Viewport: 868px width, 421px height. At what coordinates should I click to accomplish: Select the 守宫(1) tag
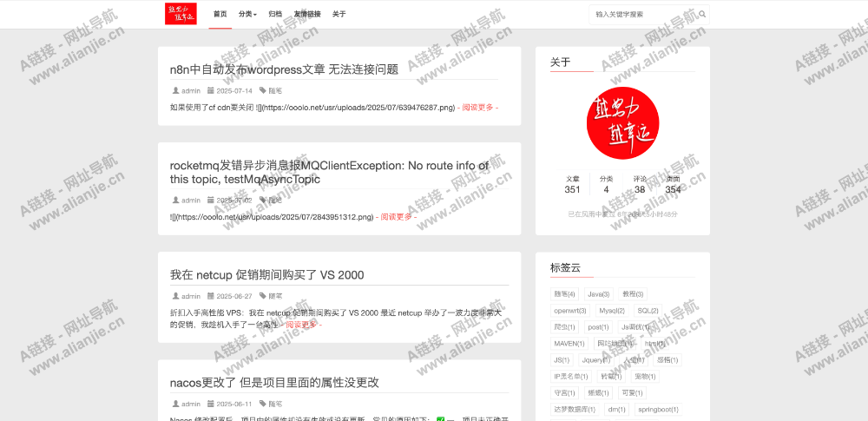[x=565, y=392]
